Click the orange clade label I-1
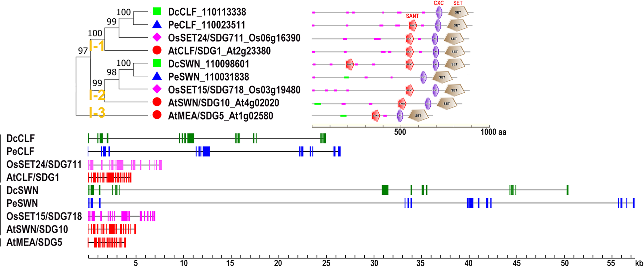The height and width of the screenshot is (267, 644). click(x=97, y=46)
